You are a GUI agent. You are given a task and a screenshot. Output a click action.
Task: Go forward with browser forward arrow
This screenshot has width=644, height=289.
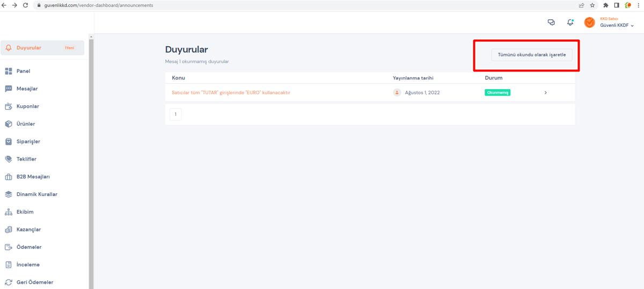point(15,5)
